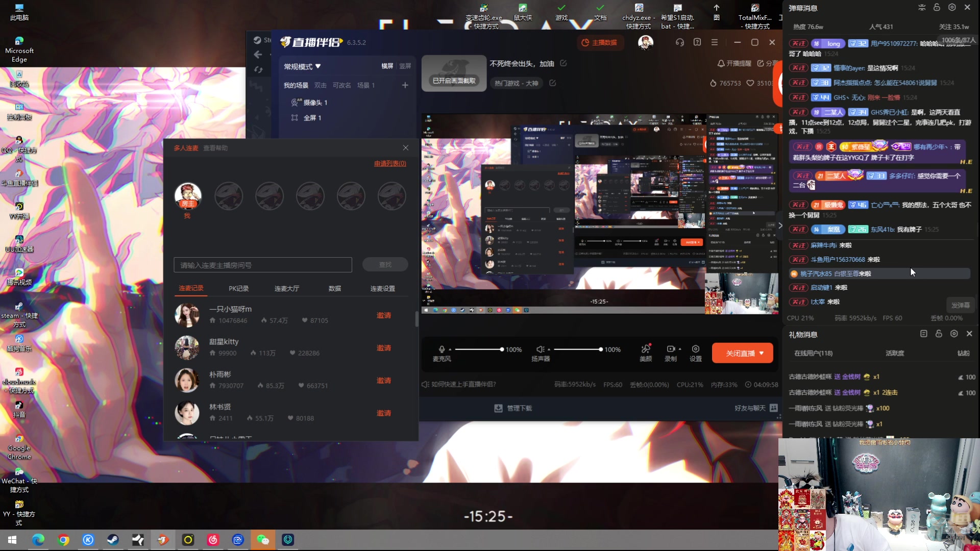Open Windows Start menu

click(12, 540)
